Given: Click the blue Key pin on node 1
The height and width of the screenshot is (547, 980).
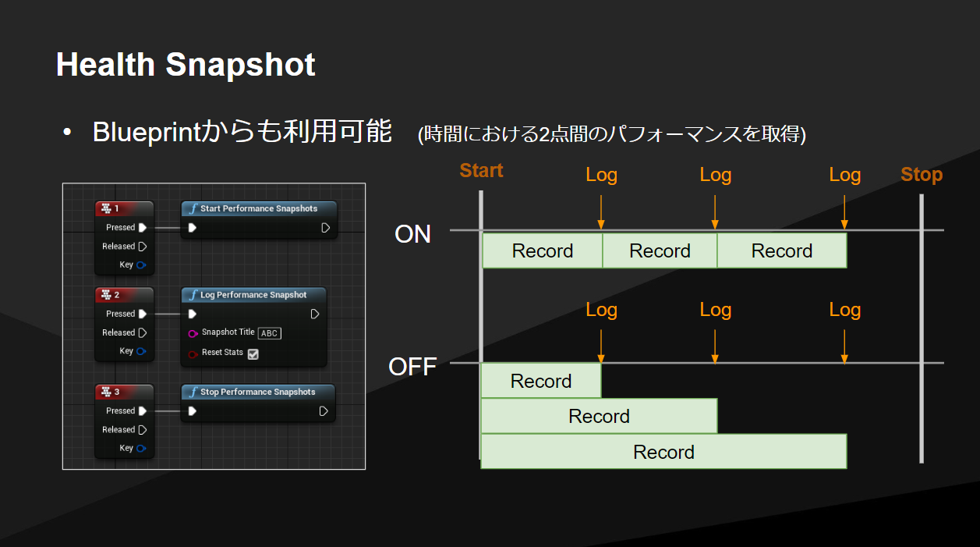Looking at the screenshot, I should (x=140, y=265).
